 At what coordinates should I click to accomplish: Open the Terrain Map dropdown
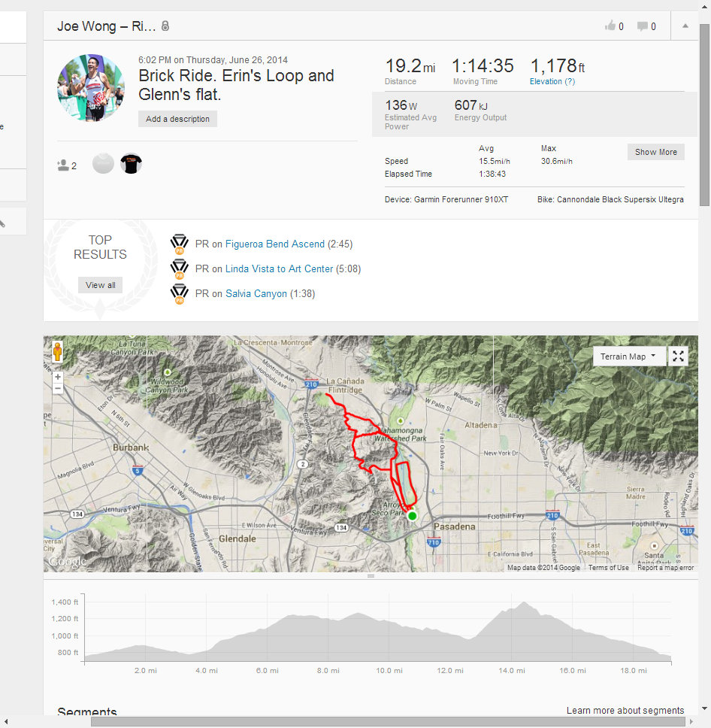629,356
